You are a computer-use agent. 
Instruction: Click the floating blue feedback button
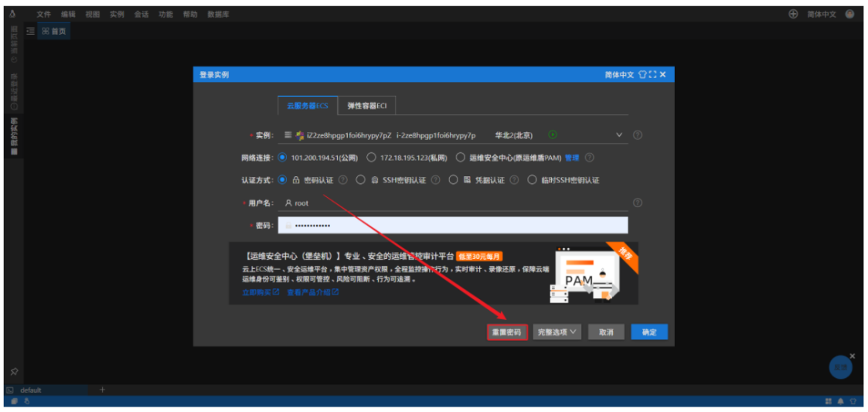(840, 367)
